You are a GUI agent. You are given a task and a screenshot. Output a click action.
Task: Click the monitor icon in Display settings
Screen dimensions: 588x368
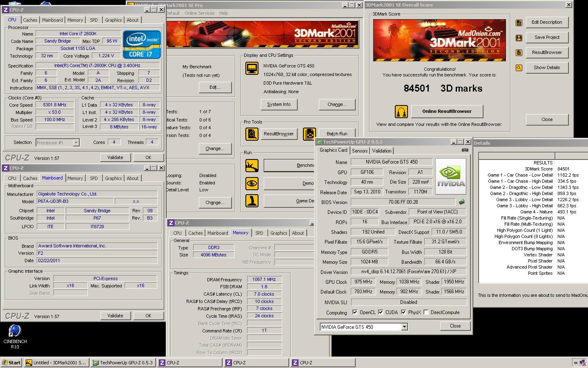252,68
